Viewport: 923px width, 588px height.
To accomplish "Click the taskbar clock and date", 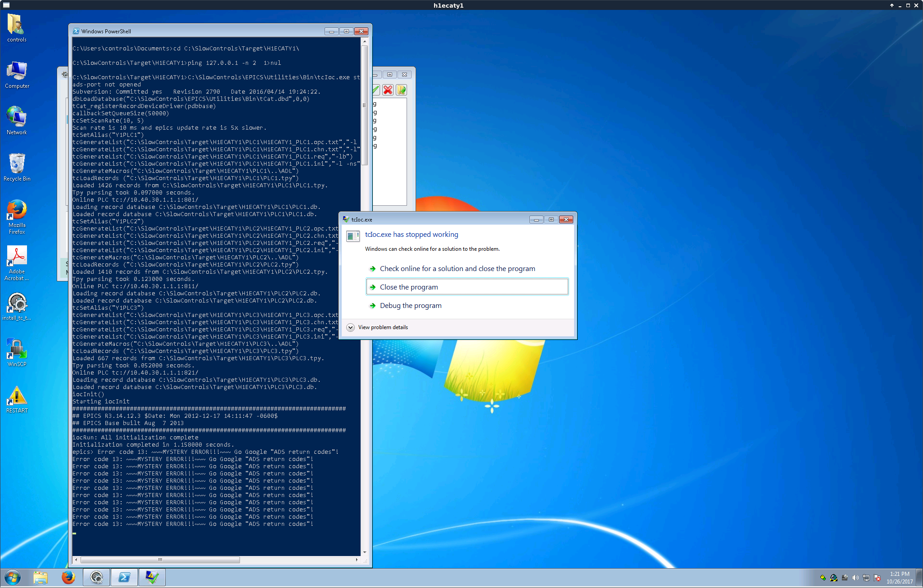I will coord(899,578).
